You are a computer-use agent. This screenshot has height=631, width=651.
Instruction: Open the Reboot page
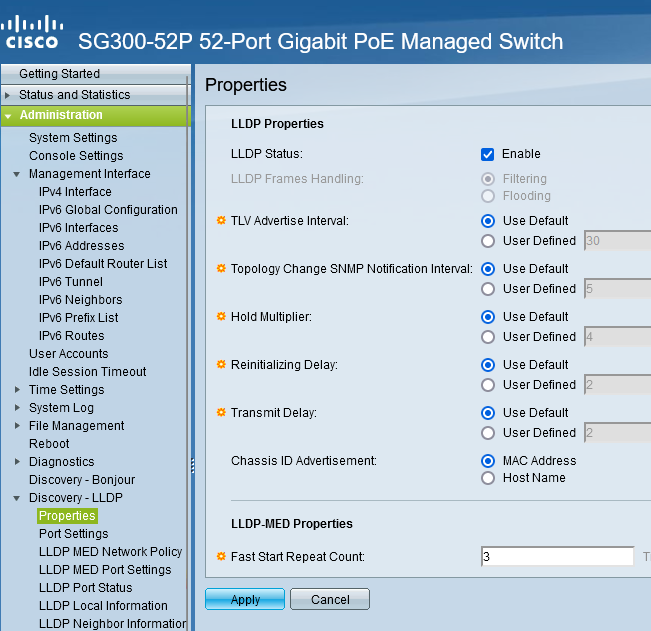tap(49, 444)
